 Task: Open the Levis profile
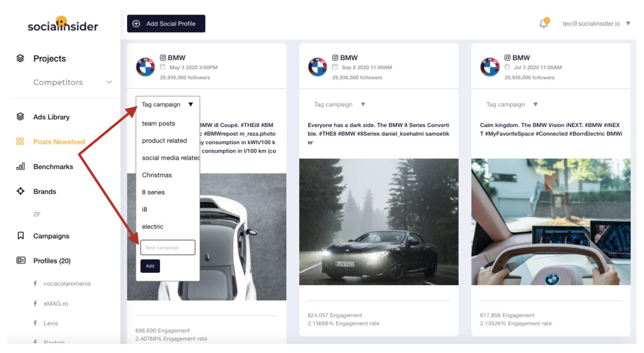click(51, 323)
